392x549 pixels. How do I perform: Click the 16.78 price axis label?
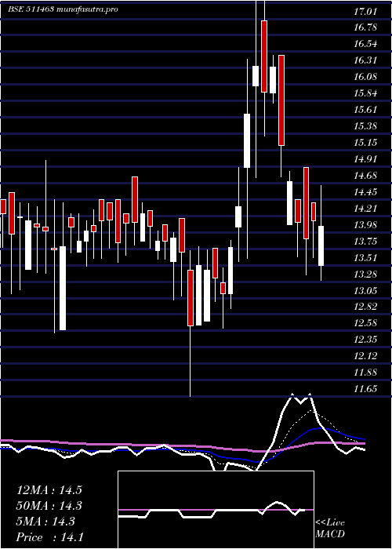[365, 27]
